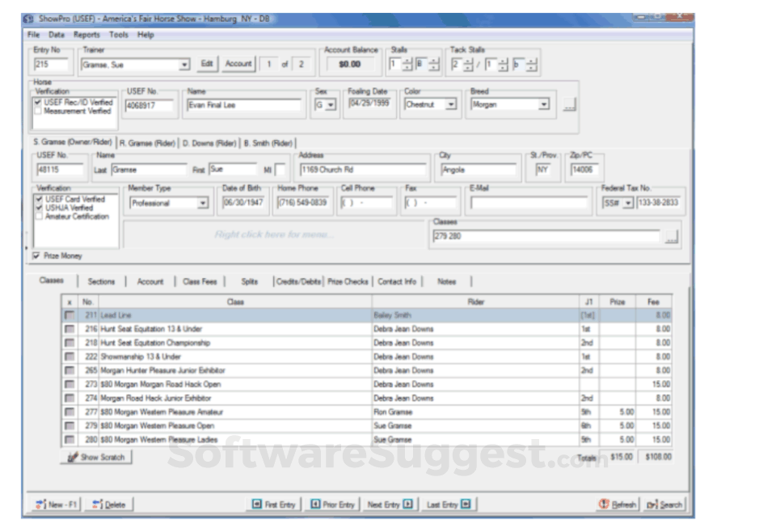Open the Trainer dropdown list
This screenshot has width=776, height=532.
tap(185, 64)
